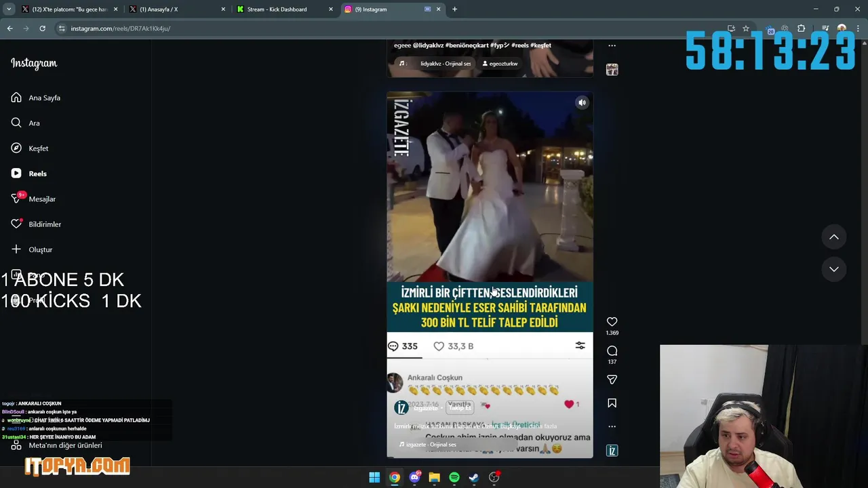
Task: Open Ara search in sidebar
Action: [x=26, y=123]
